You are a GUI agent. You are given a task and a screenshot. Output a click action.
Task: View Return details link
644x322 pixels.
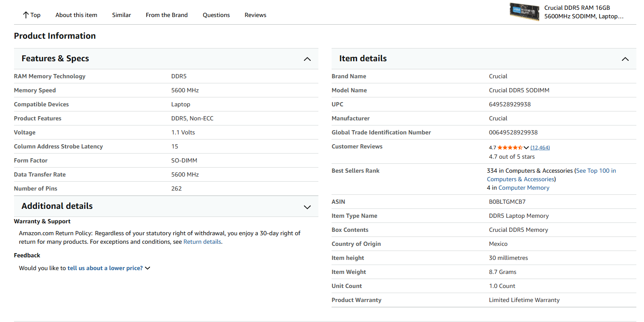click(202, 242)
